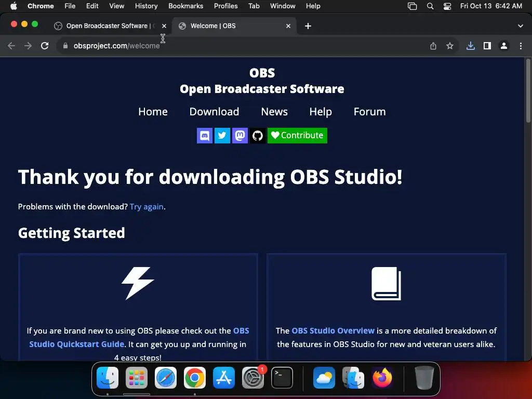The image size is (532, 399).
Task: Select the Welcome | OBS tab
Action: click(234, 26)
